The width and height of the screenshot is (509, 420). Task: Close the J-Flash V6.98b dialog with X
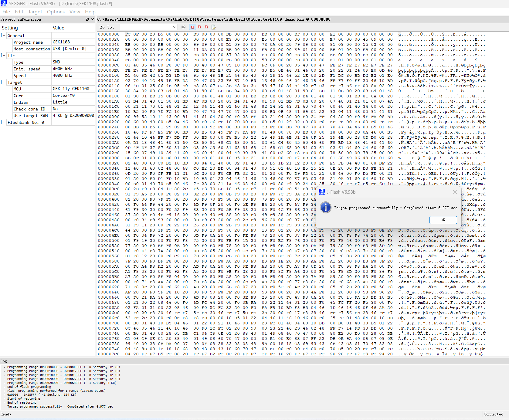pyautogui.click(x=455, y=192)
